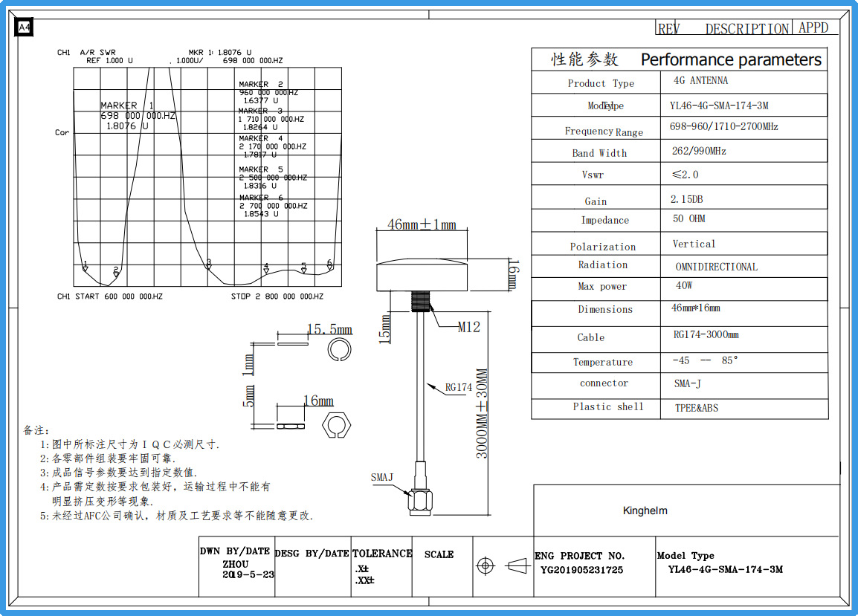Click the 'TPEE&ABS' plastic shell value
The image size is (858, 616).
(697, 408)
